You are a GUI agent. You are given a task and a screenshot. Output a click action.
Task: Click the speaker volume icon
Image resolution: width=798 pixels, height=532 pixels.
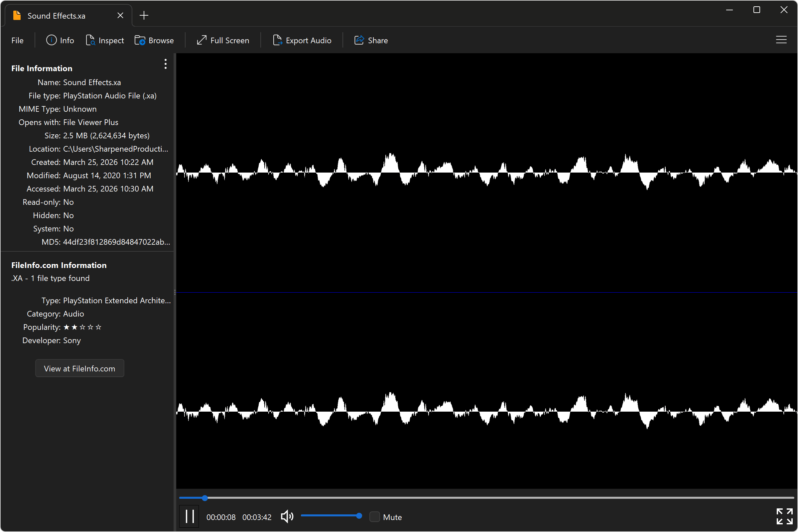point(287,517)
